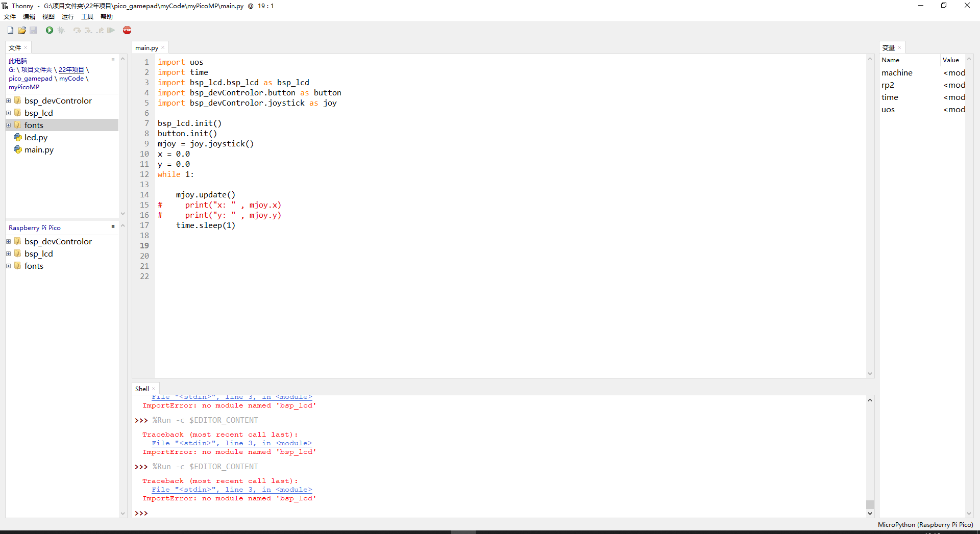Click the shell vertical scrollbar thumb

[x=870, y=504]
